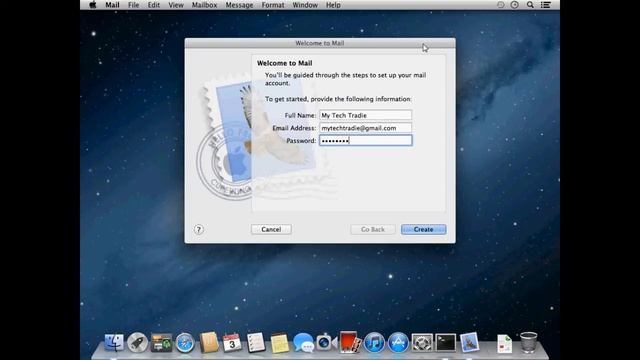Launch iTunes music note icon
640x360 pixels.
pos(374,342)
